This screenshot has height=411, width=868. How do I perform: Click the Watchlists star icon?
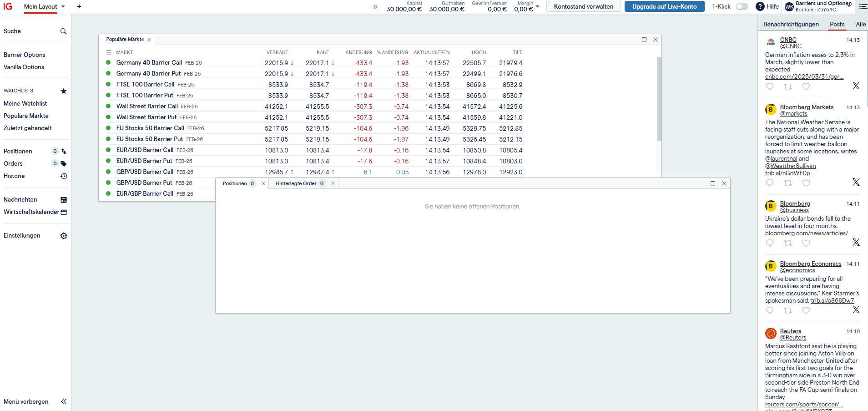click(x=64, y=91)
